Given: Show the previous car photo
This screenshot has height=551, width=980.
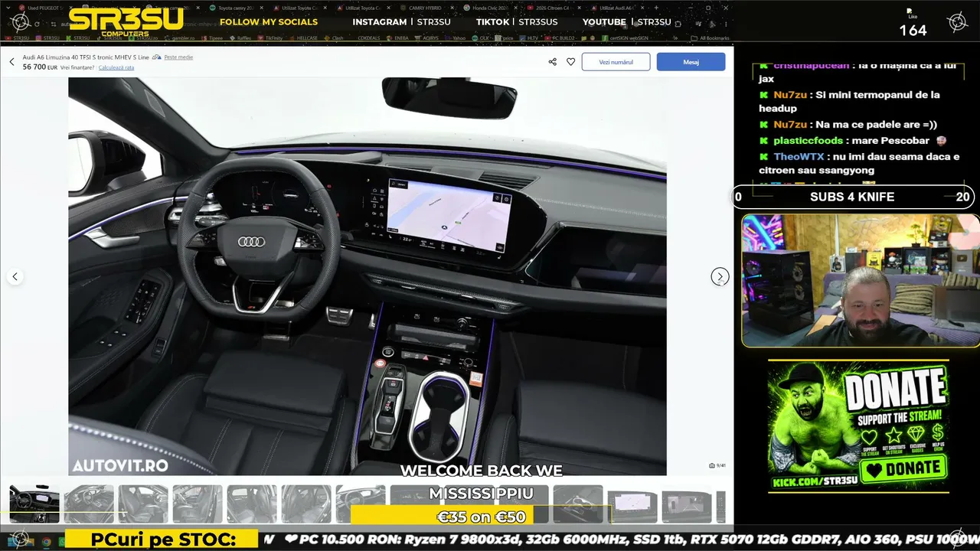Looking at the screenshot, I should 15,276.
